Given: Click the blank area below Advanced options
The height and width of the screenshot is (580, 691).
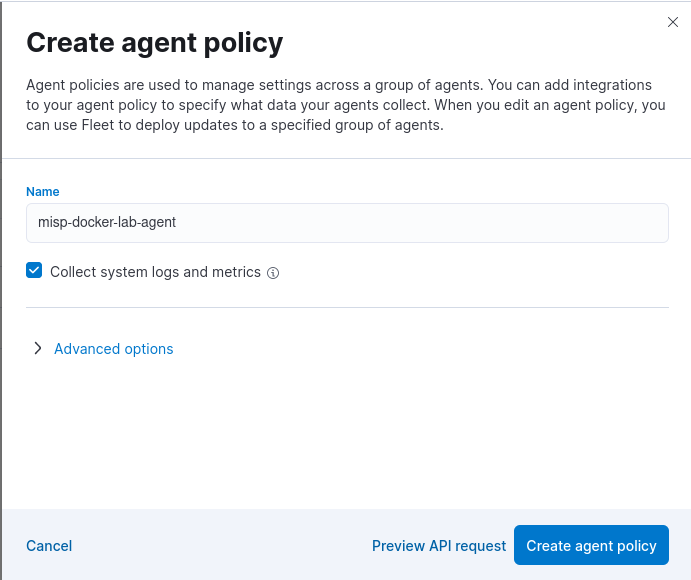Looking at the screenshot, I should click(x=345, y=430).
